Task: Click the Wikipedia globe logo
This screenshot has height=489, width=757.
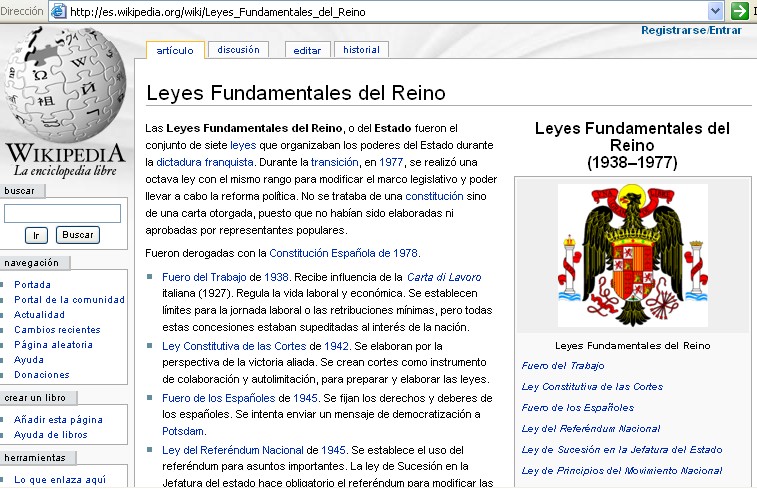Action: 65,83
